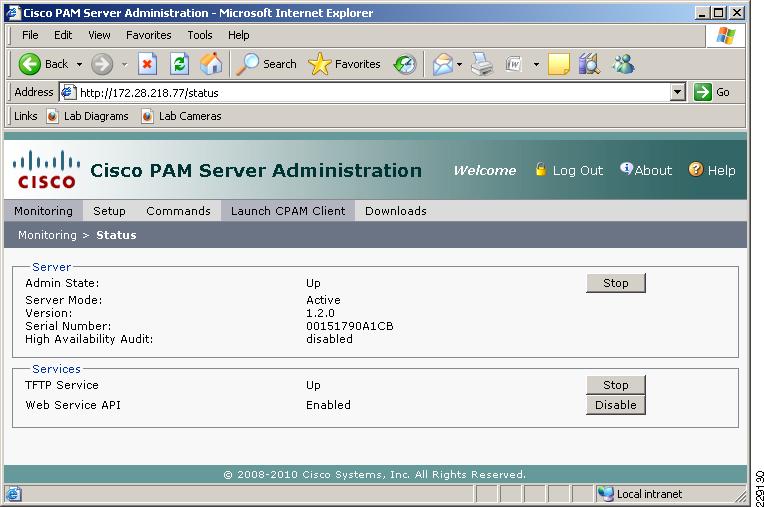Image resolution: width=764 pixels, height=507 pixels.
Task: Disable the Web Service API
Action: [616, 405]
